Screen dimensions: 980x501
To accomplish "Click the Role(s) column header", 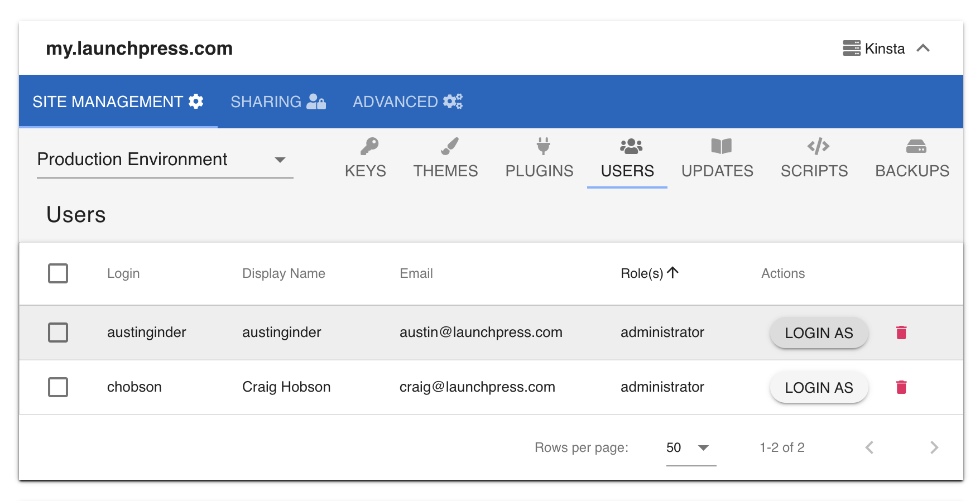I will point(649,273).
